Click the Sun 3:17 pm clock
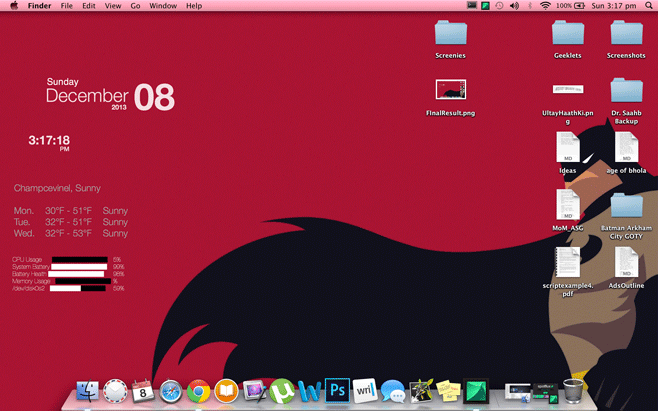Screen dimensions: 658x411 pos(614,6)
